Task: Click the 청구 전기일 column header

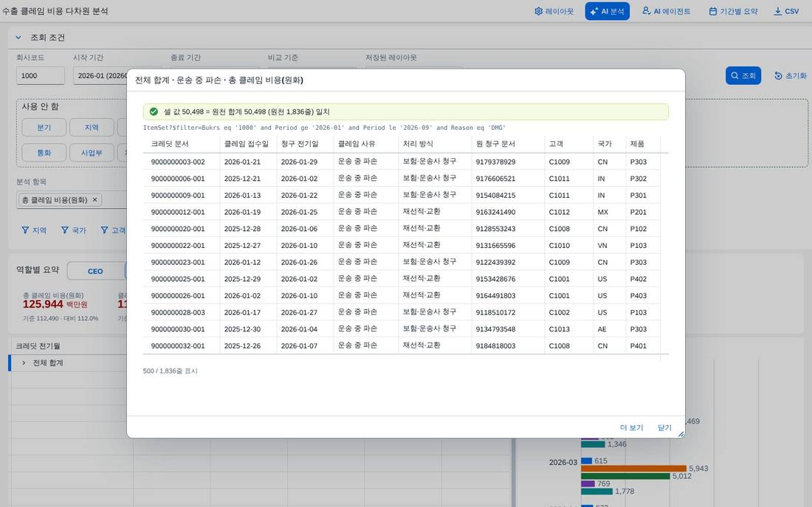Action: (x=305, y=144)
